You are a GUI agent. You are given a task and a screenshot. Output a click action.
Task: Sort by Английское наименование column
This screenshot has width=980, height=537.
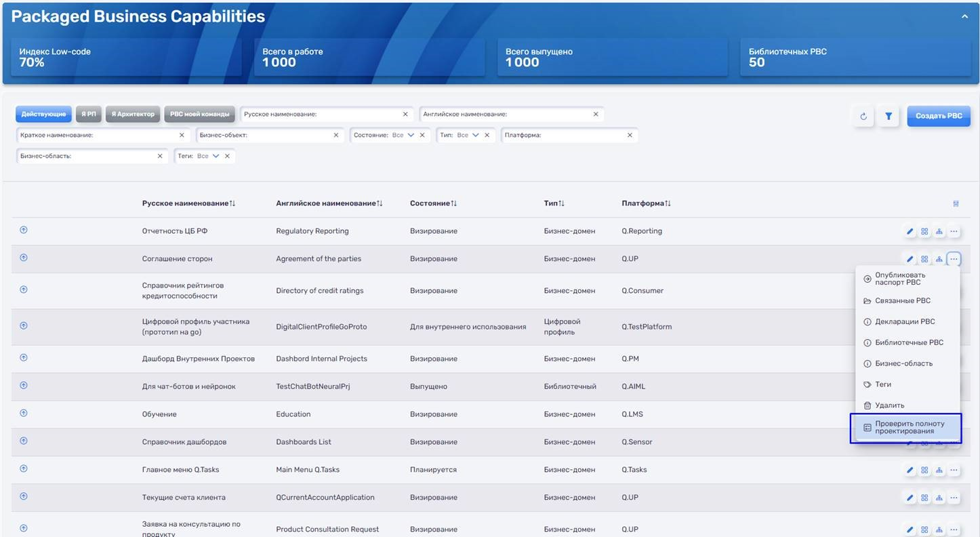[329, 203]
